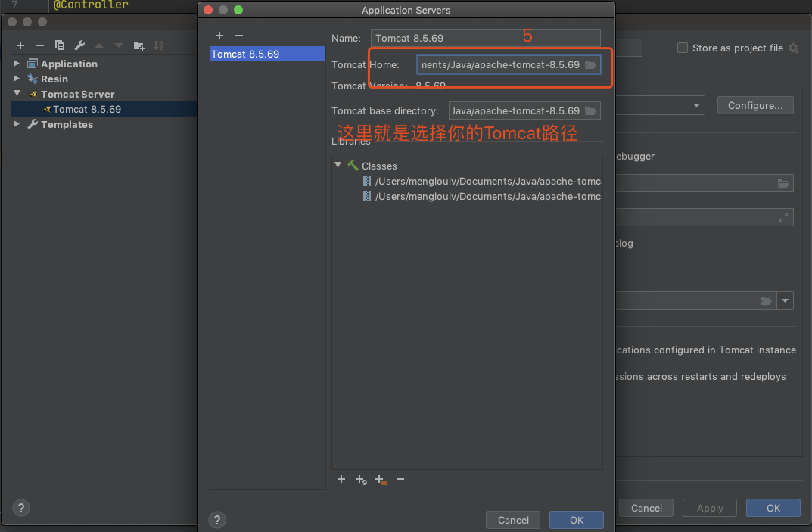This screenshot has width=812, height=532.
Task: Sort configurations alphabetically icon
Action: tap(158, 45)
